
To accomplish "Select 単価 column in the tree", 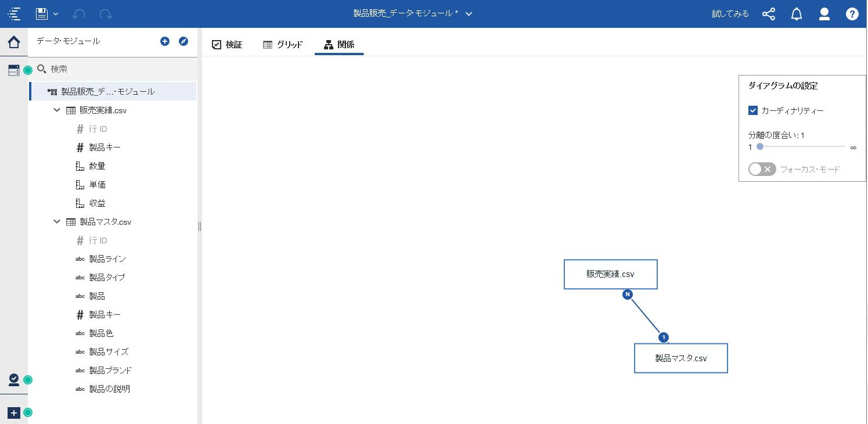I will coord(97,185).
